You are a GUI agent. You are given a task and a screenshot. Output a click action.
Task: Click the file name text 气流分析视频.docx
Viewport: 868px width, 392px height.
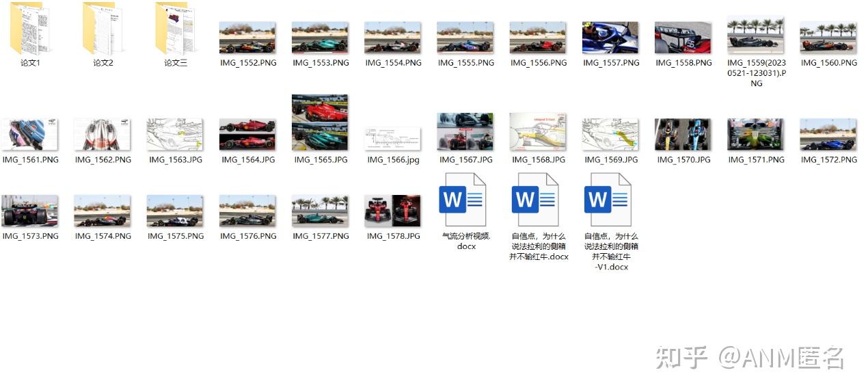(x=466, y=241)
